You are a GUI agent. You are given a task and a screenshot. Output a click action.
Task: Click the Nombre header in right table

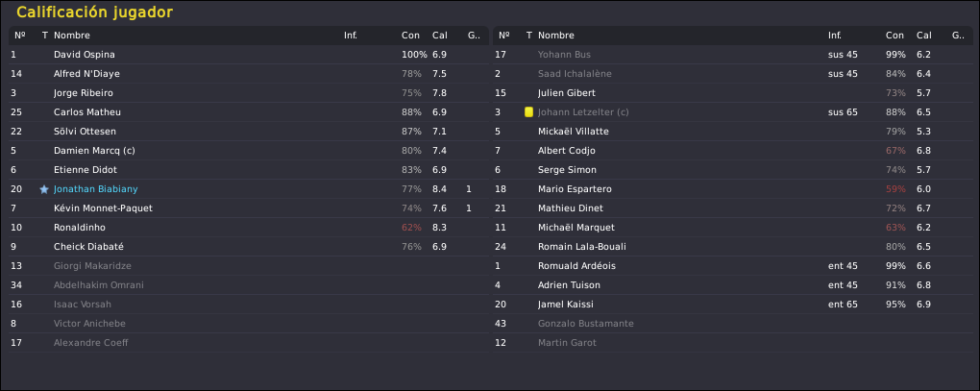point(555,36)
